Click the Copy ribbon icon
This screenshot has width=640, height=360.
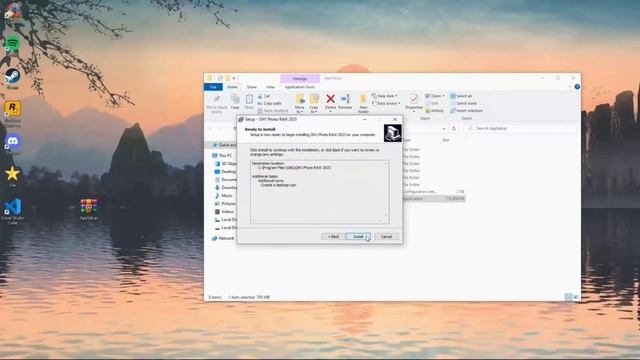point(235,101)
